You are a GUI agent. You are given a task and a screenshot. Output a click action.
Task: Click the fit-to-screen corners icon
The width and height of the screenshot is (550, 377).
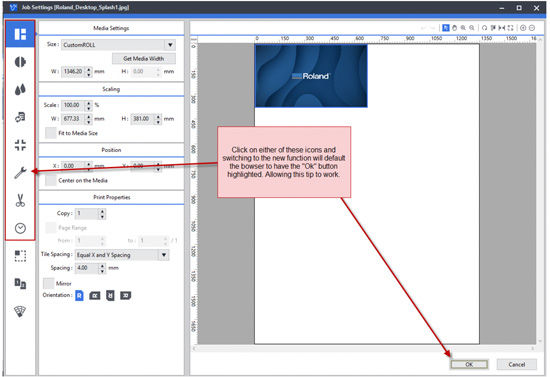(x=510, y=28)
